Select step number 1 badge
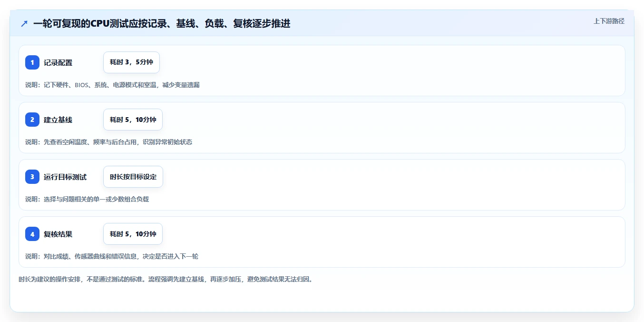644x322 pixels. click(32, 62)
